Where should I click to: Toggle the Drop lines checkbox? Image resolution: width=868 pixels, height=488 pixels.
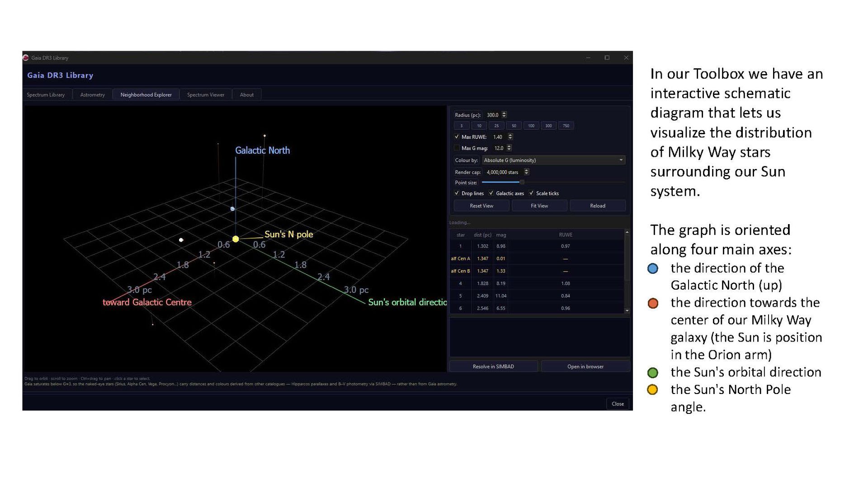[457, 193]
